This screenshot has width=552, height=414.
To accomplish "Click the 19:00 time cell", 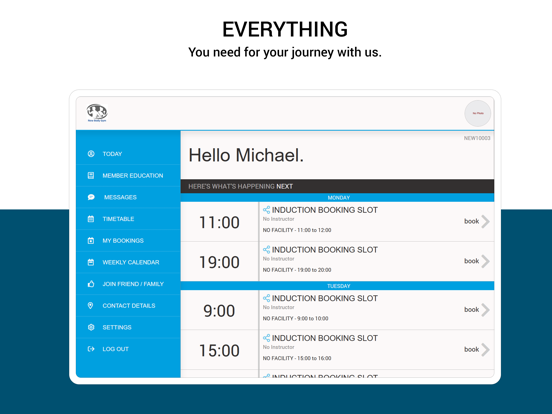I will point(219,262).
